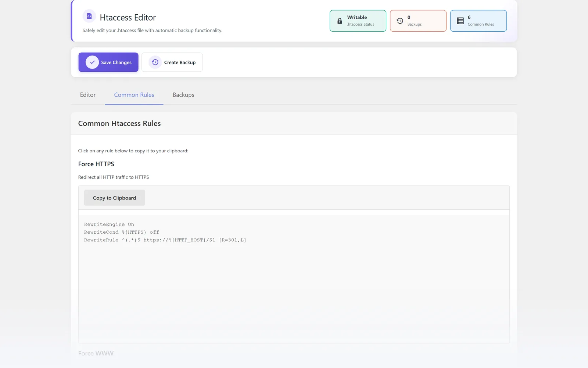
Task: Click the history icon on Create Backup
Action: (155, 62)
